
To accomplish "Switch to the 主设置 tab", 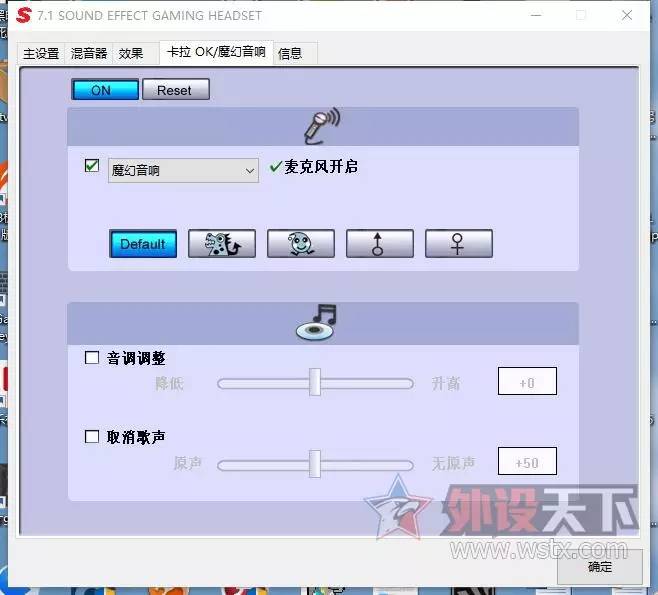I will pyautogui.click(x=41, y=54).
